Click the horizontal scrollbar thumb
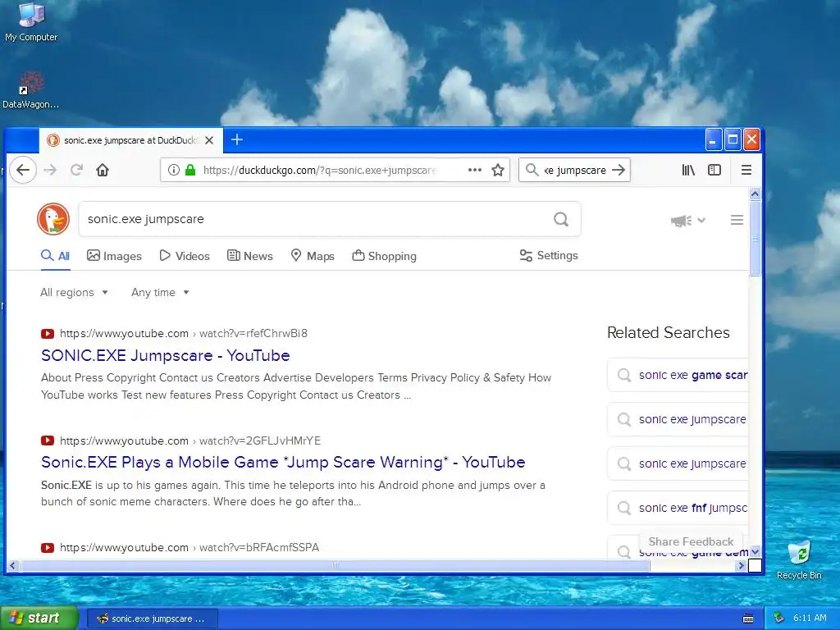 (336, 565)
